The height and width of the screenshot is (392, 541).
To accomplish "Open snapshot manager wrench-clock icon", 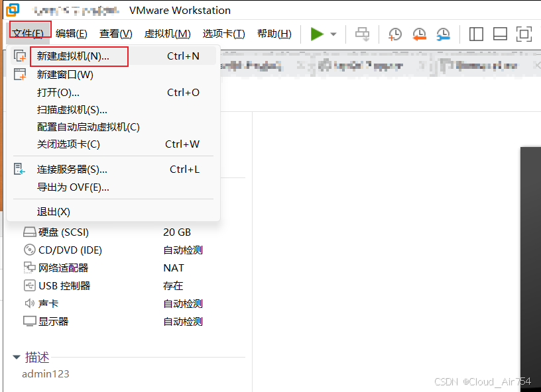I will [443, 34].
